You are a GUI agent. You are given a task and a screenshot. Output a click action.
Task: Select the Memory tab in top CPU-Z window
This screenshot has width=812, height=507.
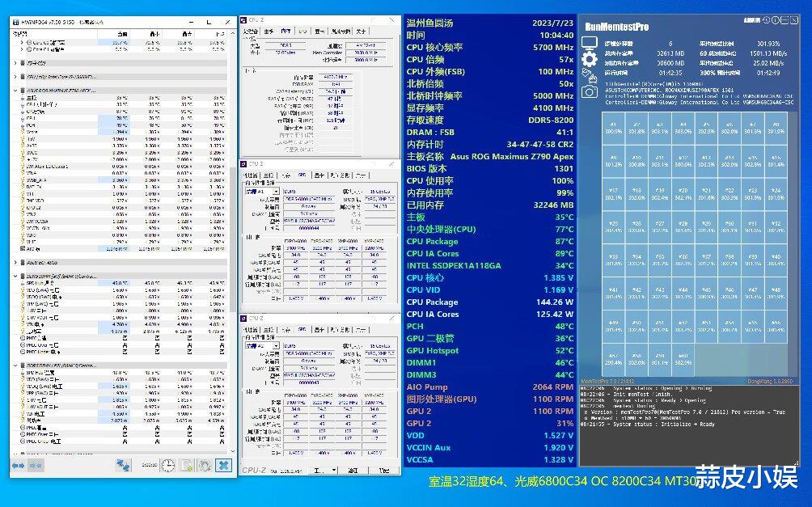[x=285, y=32]
